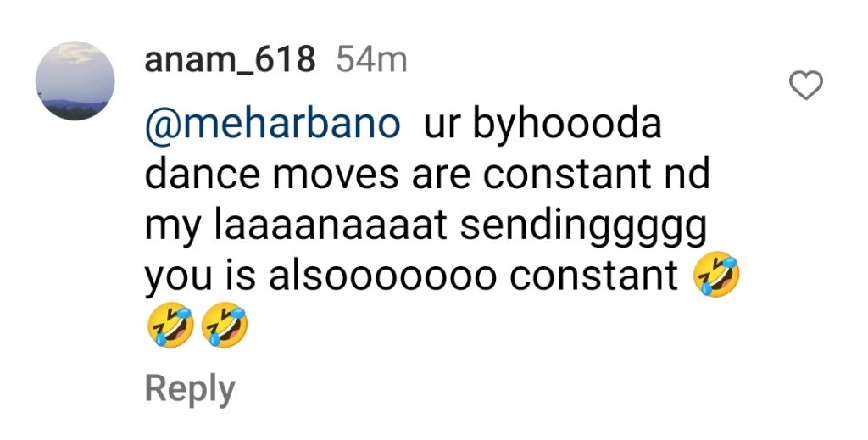
Task: Open the anam_618 username profile
Action: coord(230,59)
